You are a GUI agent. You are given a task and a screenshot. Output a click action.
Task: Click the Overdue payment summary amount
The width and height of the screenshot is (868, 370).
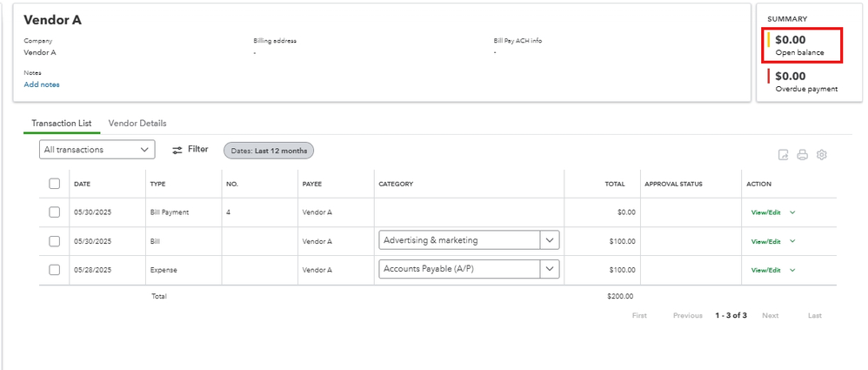pos(791,77)
